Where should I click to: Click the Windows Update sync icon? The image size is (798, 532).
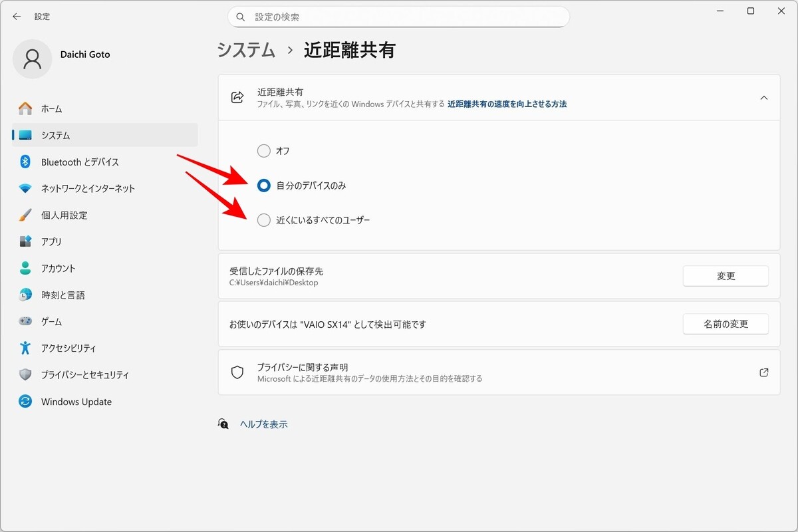coord(25,402)
